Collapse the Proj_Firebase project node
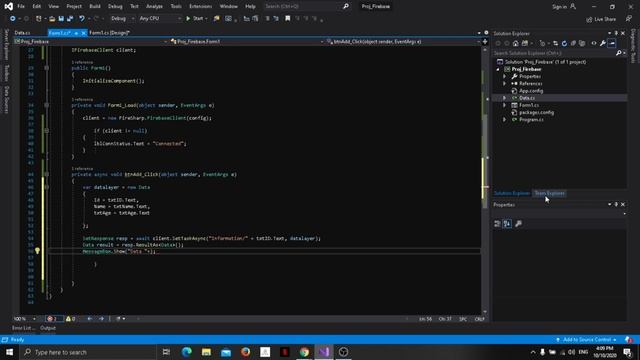This screenshot has width=640, height=360. click(x=498, y=69)
